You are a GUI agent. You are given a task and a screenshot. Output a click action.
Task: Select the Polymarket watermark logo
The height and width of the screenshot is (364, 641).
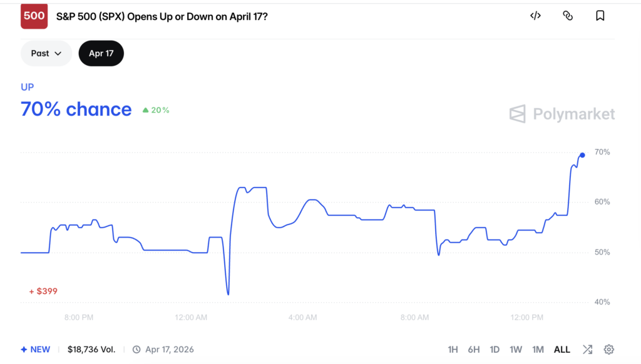561,114
